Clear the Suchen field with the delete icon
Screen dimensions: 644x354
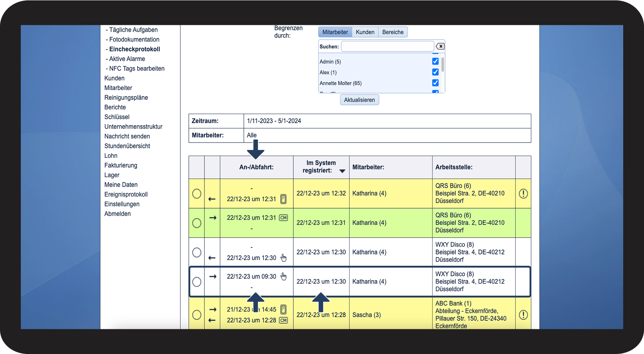click(x=440, y=46)
